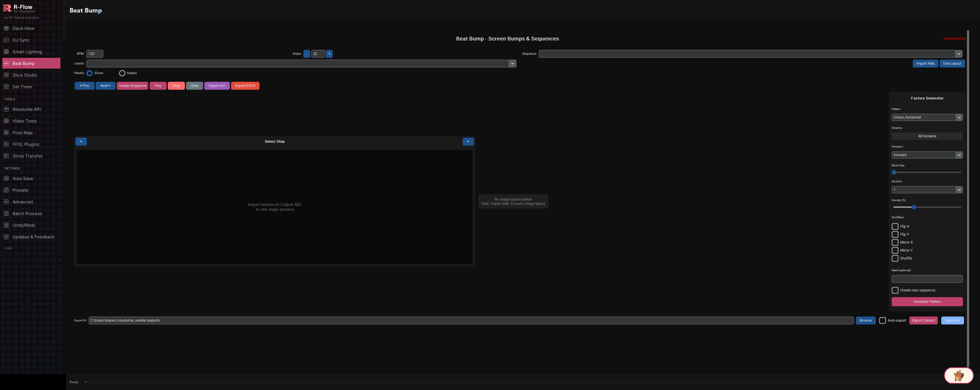The image size is (980, 390).
Task: Click the BPM input field
Action: pos(95,54)
